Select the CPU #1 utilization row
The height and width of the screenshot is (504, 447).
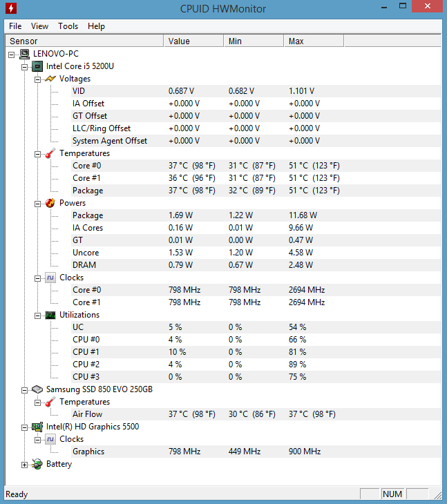click(x=256, y=352)
